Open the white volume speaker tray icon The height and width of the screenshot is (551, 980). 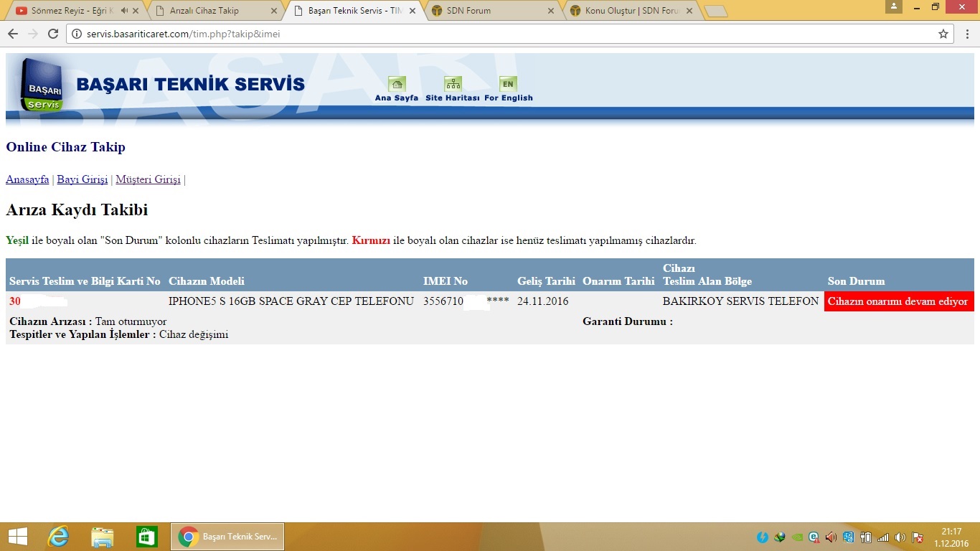(x=900, y=537)
